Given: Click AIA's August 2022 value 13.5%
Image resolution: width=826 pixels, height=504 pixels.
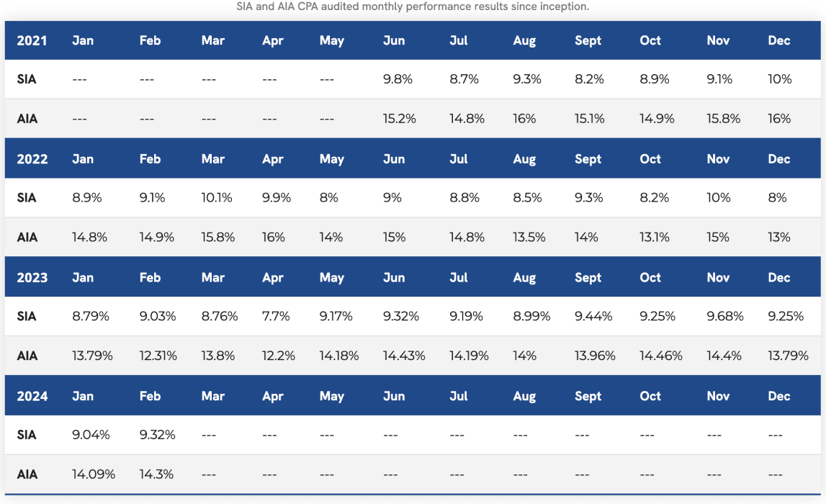Looking at the screenshot, I should pyautogui.click(x=527, y=238).
